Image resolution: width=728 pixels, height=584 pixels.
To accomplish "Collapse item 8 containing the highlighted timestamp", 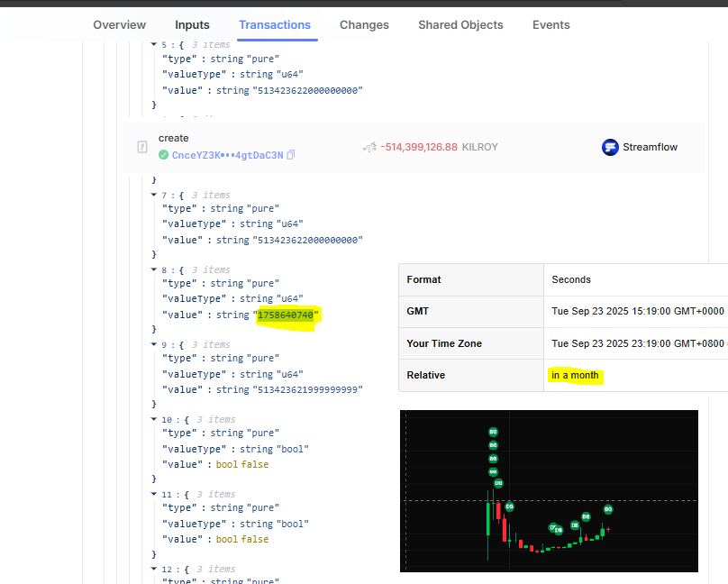I will [x=154, y=269].
